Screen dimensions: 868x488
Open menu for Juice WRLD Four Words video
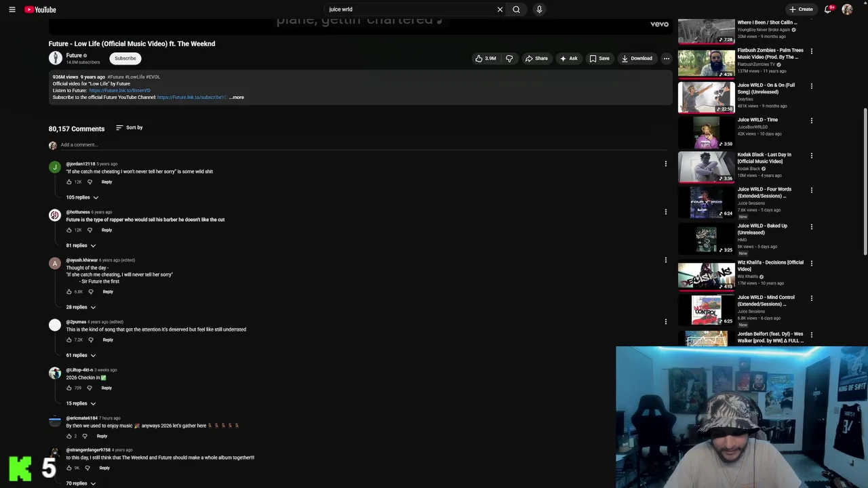(811, 190)
